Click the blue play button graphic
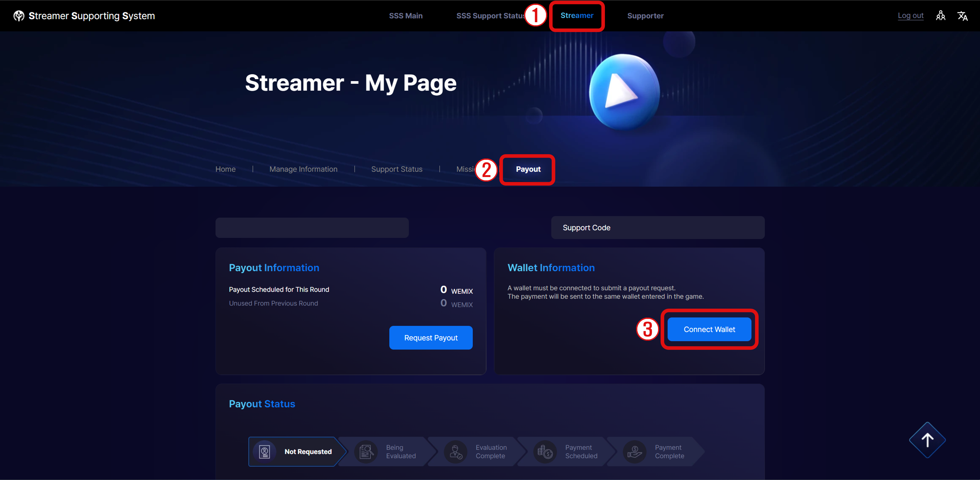Viewport: 980px width, 480px height. tap(624, 91)
